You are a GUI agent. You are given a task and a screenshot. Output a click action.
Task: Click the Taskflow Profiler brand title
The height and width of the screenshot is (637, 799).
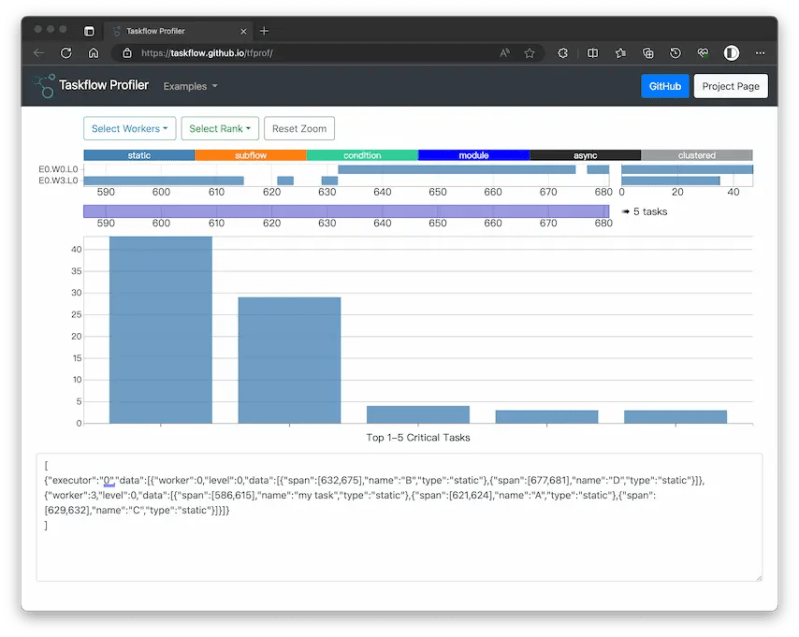(103, 85)
